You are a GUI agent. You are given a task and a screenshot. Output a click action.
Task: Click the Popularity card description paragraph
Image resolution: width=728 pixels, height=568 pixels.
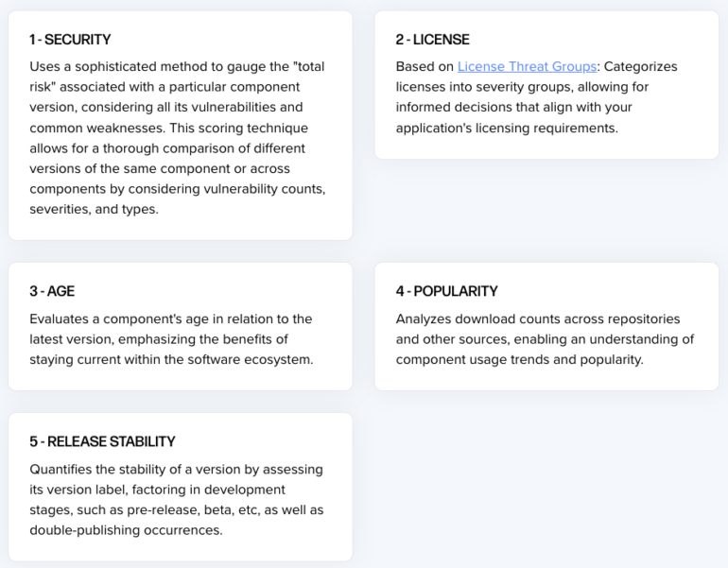(545, 339)
